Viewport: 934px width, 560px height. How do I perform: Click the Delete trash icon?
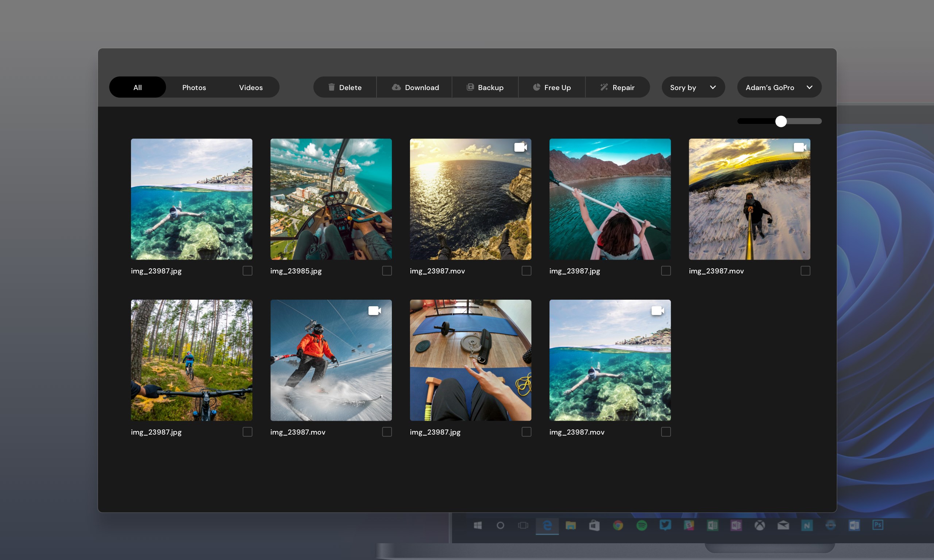pyautogui.click(x=331, y=87)
